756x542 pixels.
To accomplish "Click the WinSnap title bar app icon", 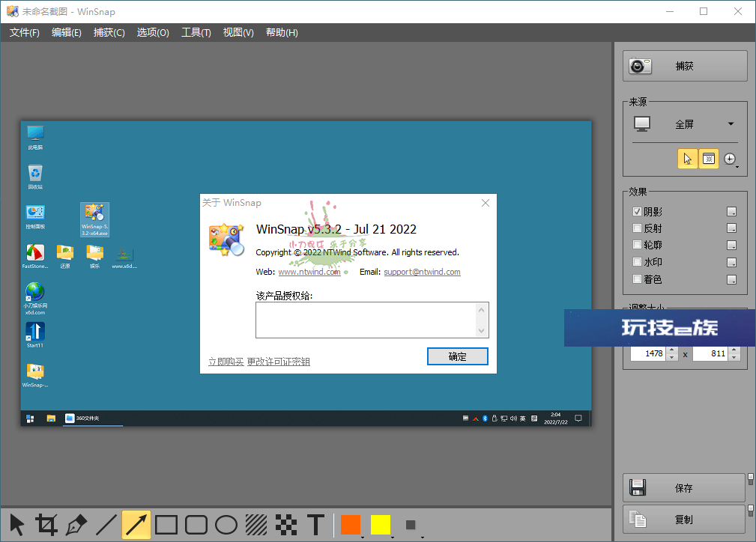I will [x=12, y=11].
